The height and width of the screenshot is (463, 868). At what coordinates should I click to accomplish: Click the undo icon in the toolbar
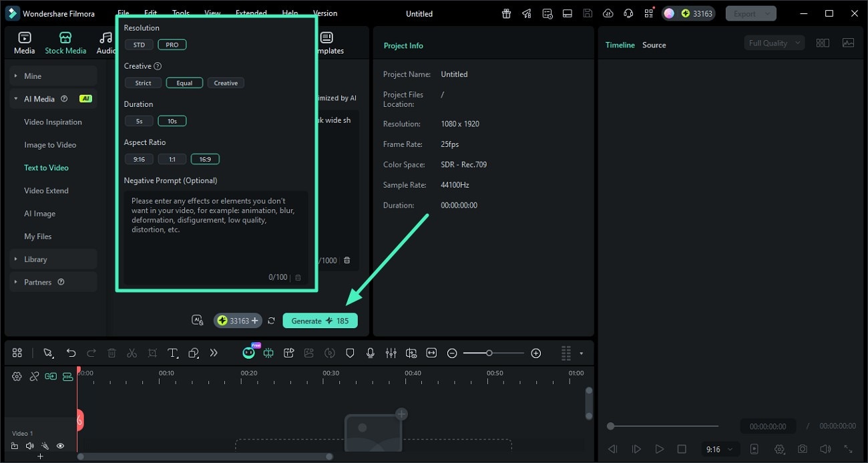[71, 353]
